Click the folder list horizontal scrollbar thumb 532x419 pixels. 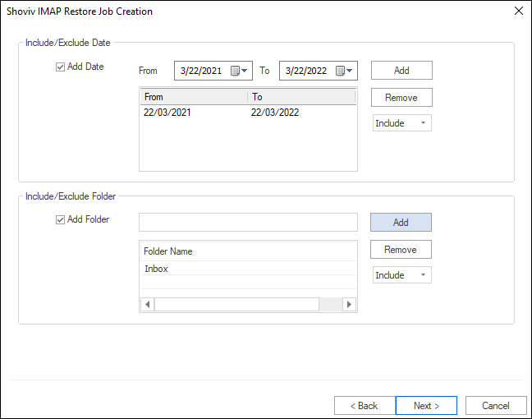point(236,304)
